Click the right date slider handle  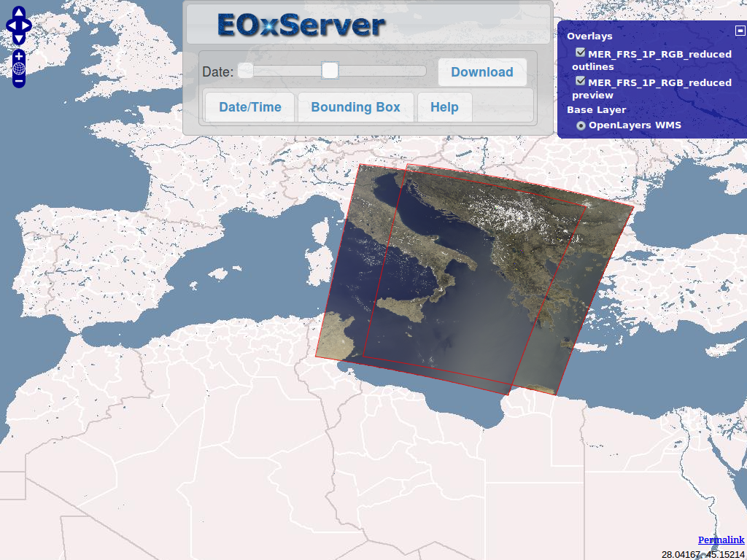(330, 71)
